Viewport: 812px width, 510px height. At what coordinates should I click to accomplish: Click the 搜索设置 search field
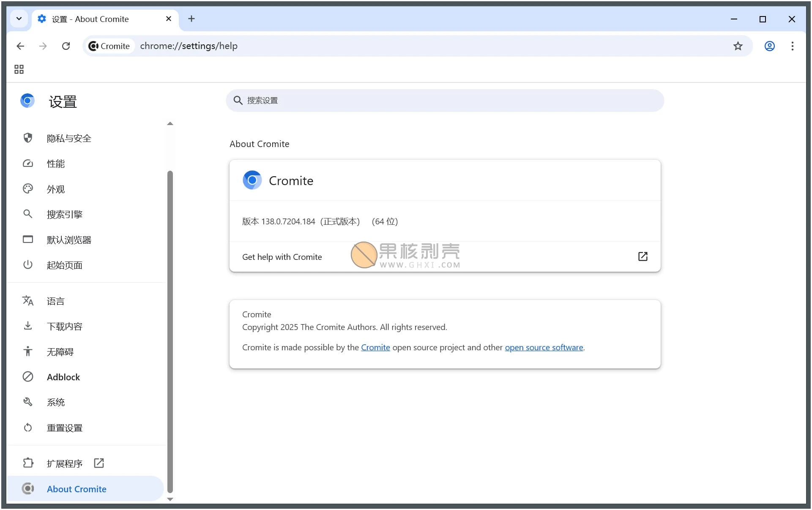444,101
